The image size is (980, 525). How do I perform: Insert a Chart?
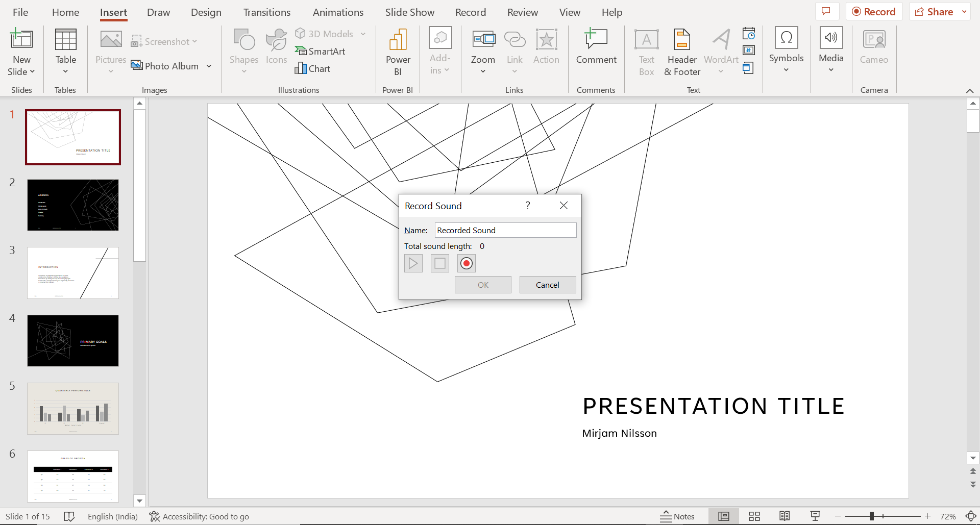click(x=312, y=68)
